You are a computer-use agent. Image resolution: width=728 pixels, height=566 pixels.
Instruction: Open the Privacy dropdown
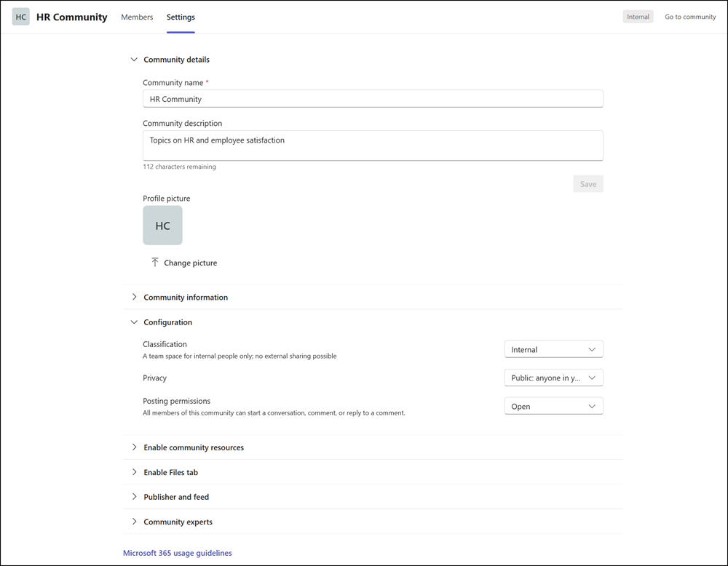tap(553, 377)
